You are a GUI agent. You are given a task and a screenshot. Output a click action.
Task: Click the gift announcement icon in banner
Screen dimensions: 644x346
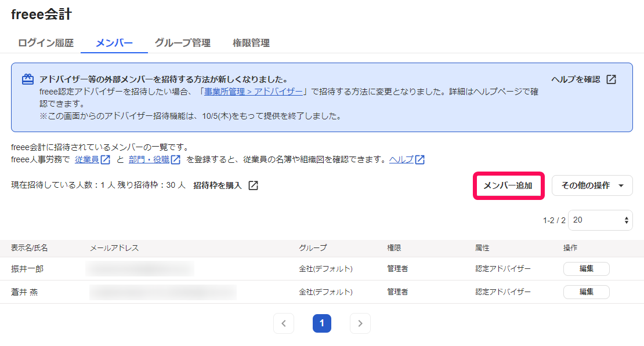pyautogui.click(x=28, y=79)
